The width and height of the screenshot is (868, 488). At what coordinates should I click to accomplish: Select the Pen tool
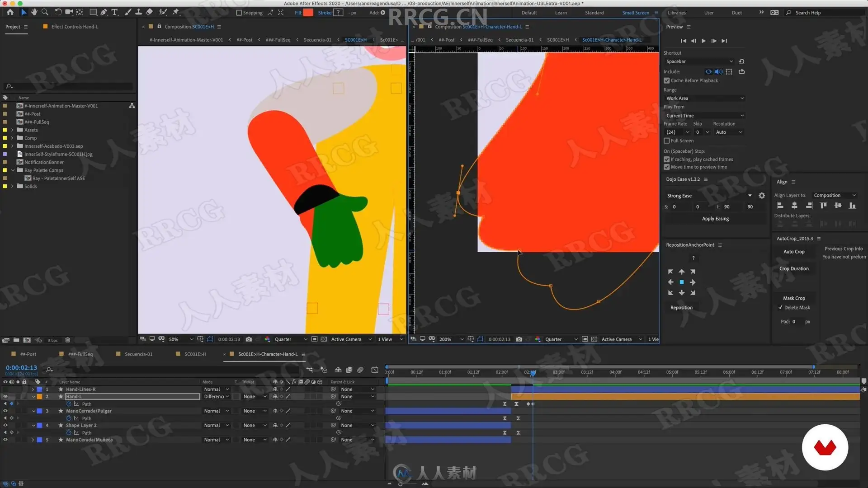[104, 12]
